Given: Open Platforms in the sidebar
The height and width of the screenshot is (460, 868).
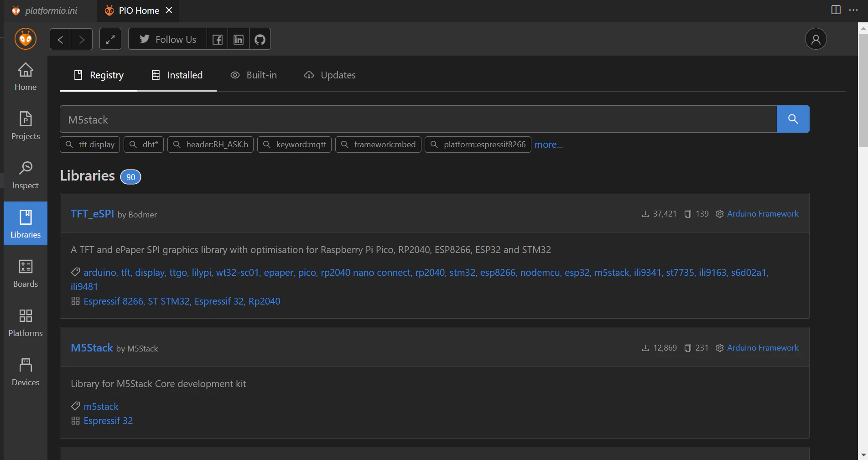Looking at the screenshot, I should tap(26, 323).
